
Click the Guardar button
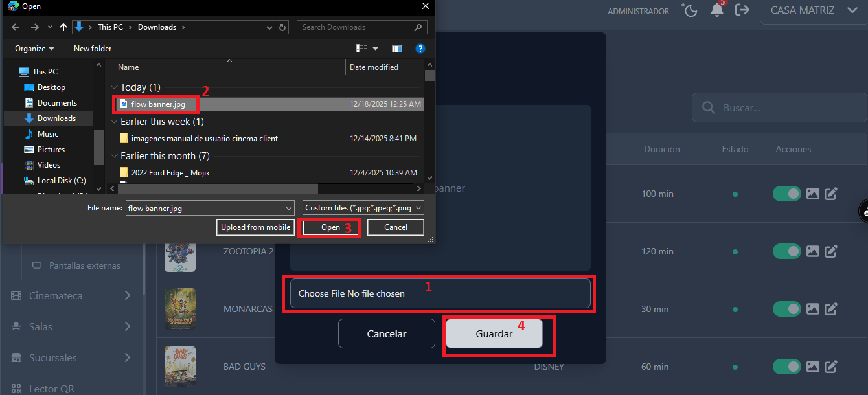click(494, 333)
